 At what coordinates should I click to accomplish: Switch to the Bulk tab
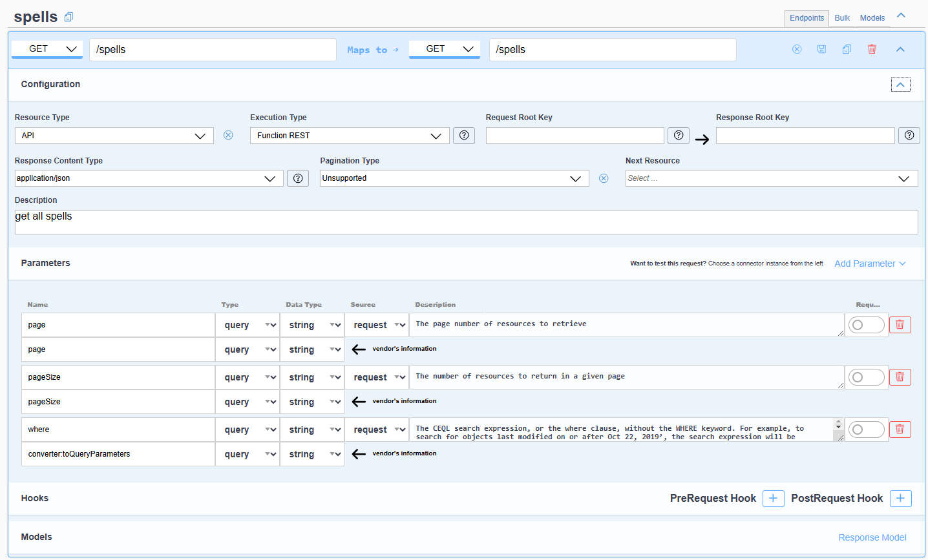point(841,17)
